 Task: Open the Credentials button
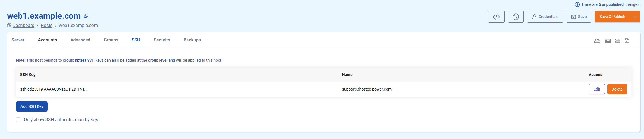[545, 17]
